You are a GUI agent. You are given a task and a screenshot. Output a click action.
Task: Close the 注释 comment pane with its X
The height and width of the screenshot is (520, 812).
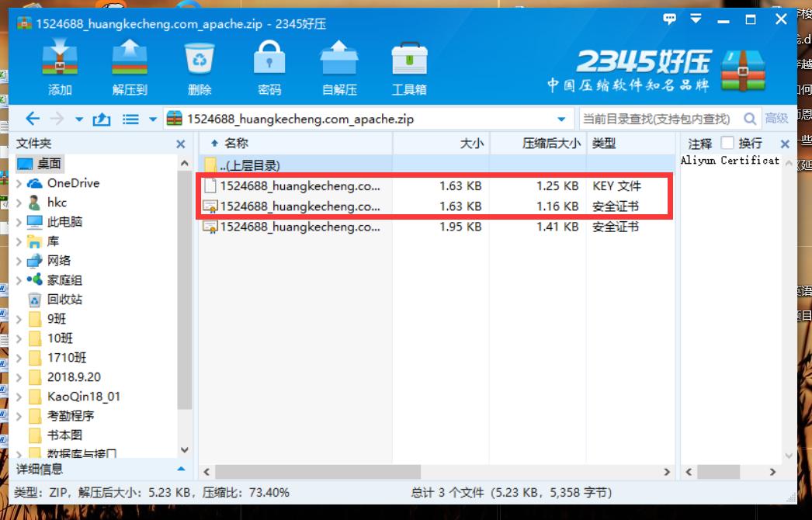click(x=785, y=143)
